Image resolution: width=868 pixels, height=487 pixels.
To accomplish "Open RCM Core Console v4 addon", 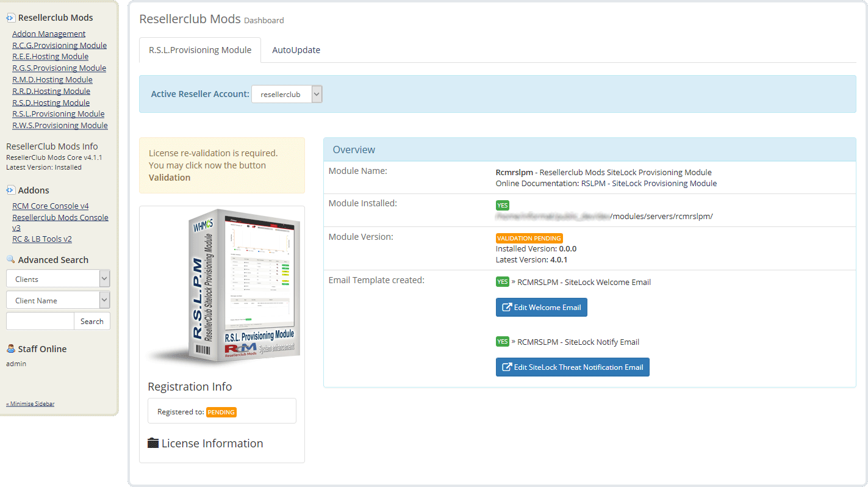I will [50, 206].
